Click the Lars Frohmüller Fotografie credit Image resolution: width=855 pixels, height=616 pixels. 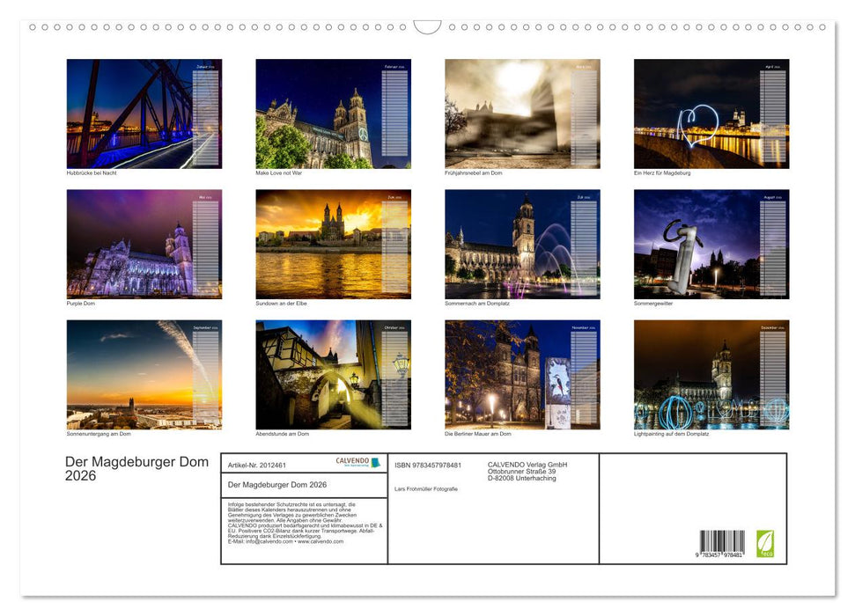[x=428, y=489]
